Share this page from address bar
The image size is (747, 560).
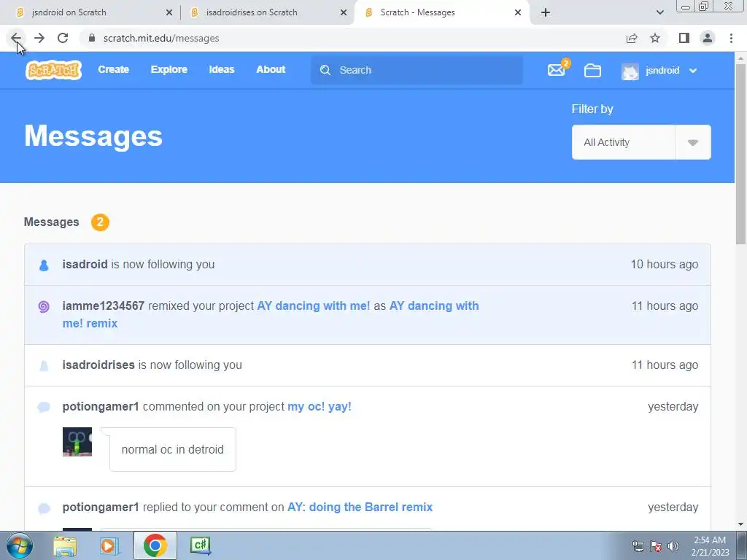pyautogui.click(x=632, y=38)
